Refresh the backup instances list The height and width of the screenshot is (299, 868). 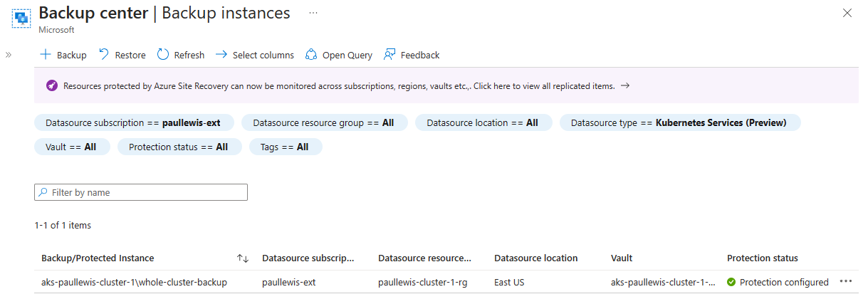coord(181,55)
